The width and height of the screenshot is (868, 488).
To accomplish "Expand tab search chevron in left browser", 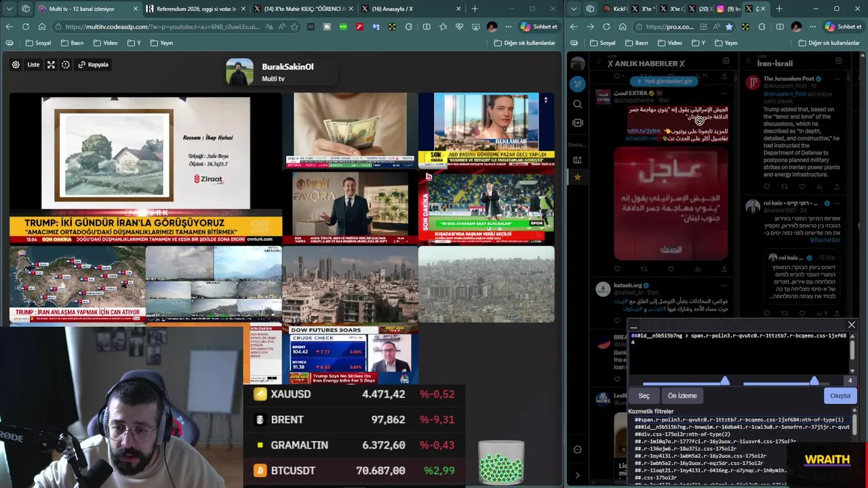I will [x=9, y=9].
